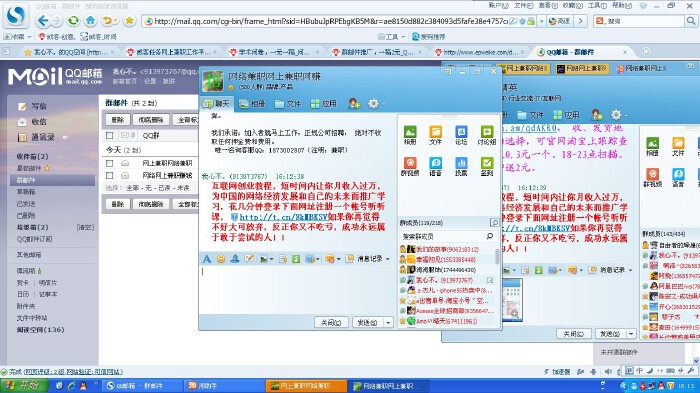700x393 pixels.
Task: Click the group avatar image in chat header
Action: (212, 81)
